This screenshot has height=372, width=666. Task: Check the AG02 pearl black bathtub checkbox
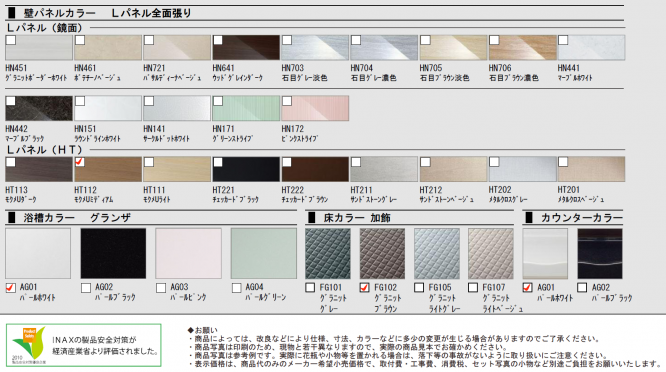[86, 288]
